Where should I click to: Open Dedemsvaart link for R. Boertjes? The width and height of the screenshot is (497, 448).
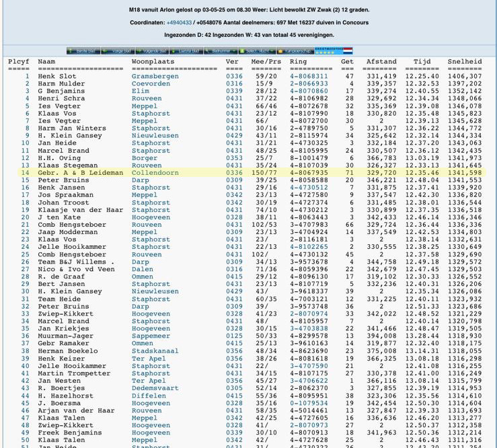[155, 388]
